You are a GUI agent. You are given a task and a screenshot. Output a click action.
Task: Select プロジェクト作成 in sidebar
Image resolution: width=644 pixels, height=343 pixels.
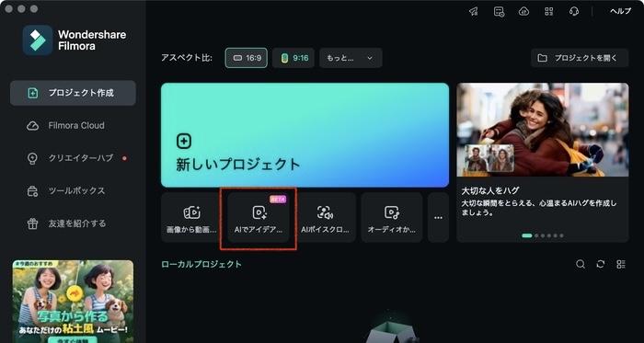pos(73,93)
